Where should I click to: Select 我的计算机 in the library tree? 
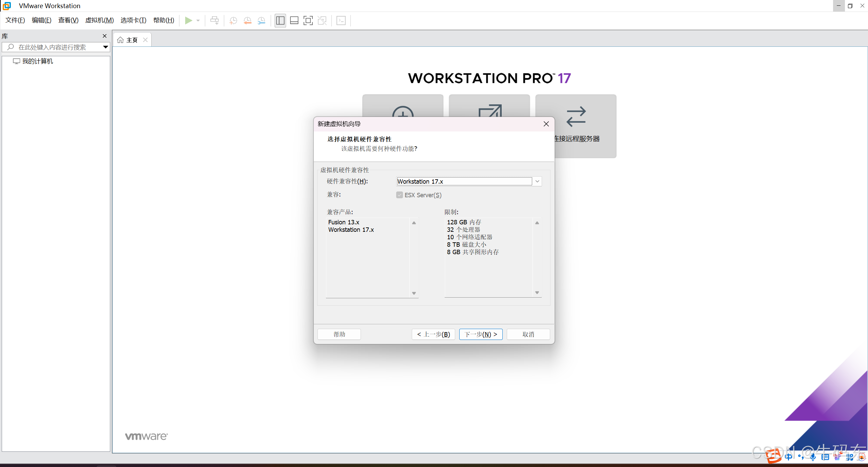coord(37,61)
